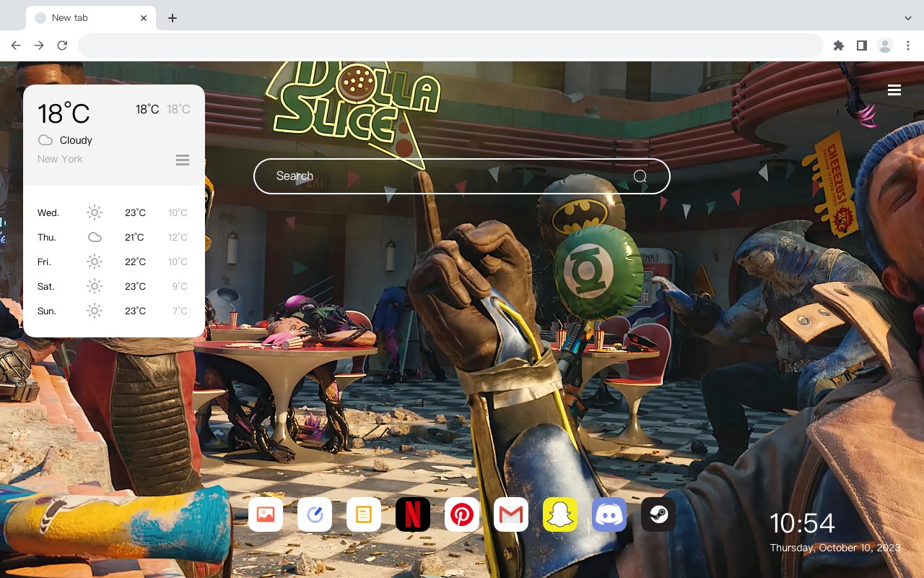Select the New tab tab

tap(91, 18)
